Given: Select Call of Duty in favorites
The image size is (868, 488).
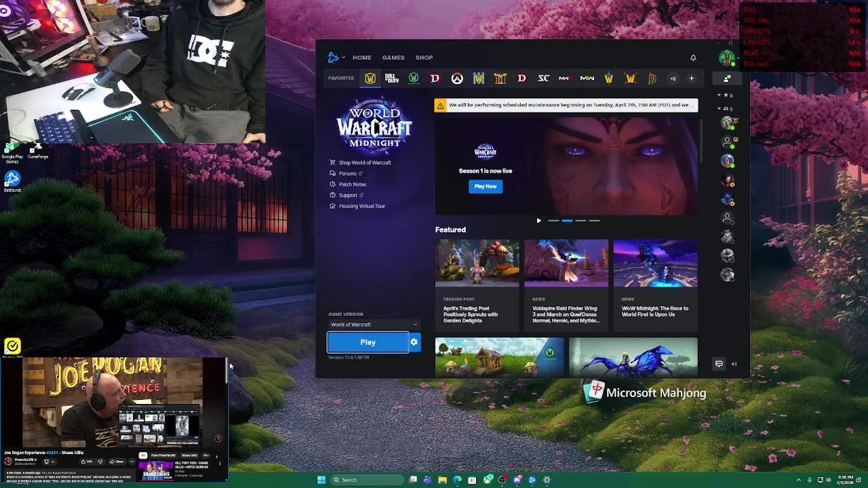Looking at the screenshot, I should 392,79.
